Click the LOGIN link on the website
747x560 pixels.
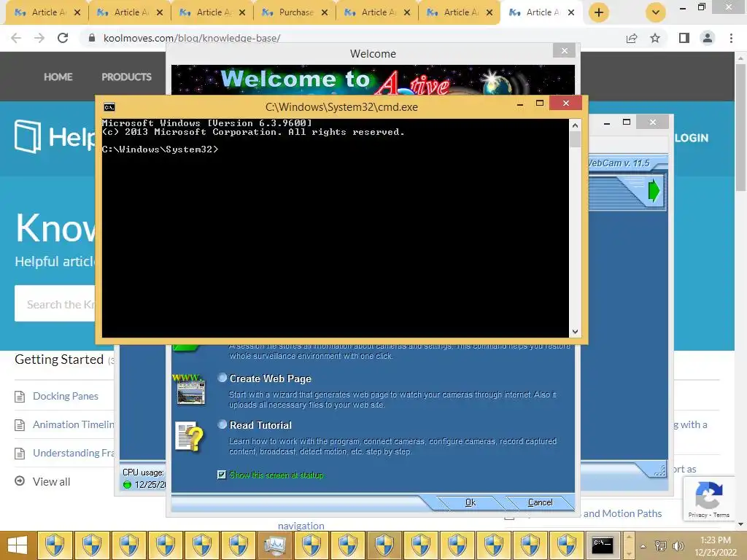coord(692,138)
